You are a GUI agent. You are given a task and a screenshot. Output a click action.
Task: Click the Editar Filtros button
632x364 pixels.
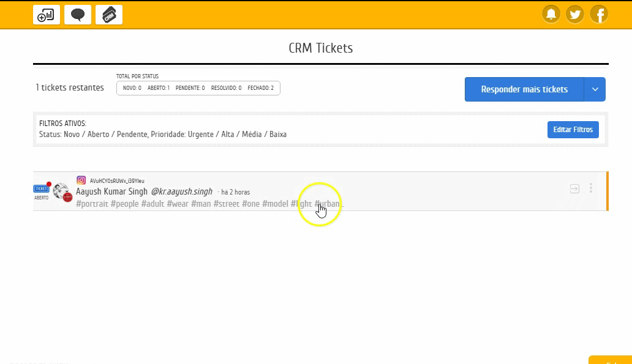573,130
